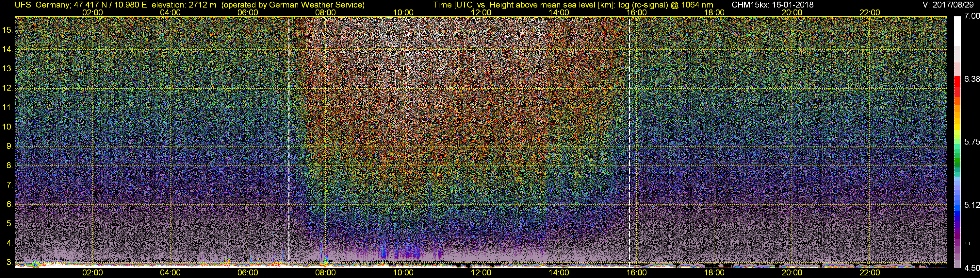The height and width of the screenshot is (278, 980).
Task: Click the '18:00' label on the top time axis
Action: point(714,12)
